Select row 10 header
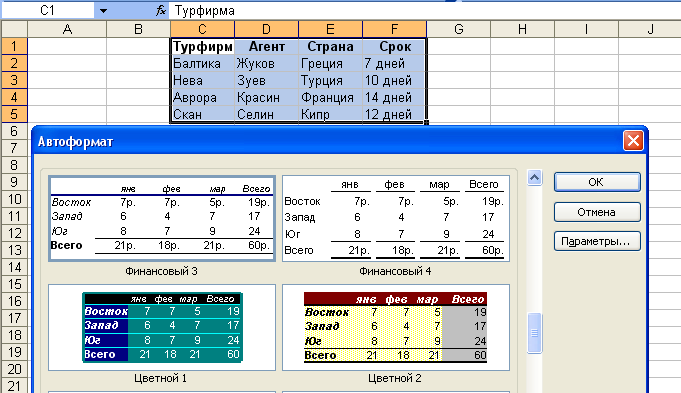This screenshot has height=393, width=681. (x=14, y=199)
